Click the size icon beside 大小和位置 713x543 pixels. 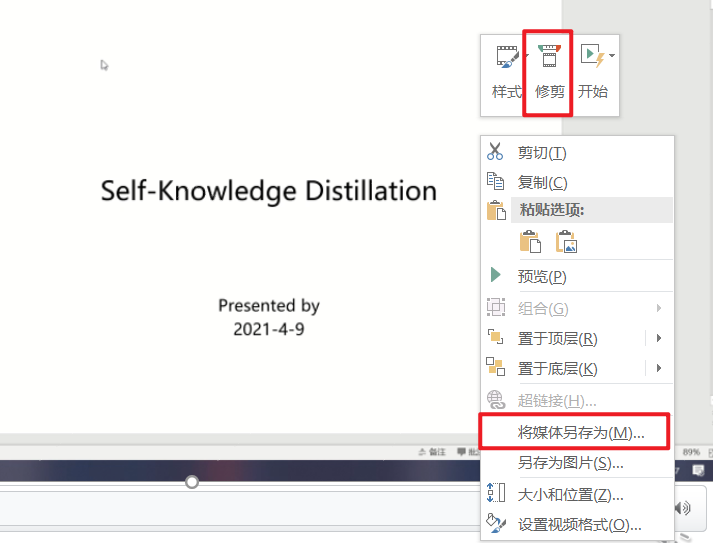tap(496, 493)
